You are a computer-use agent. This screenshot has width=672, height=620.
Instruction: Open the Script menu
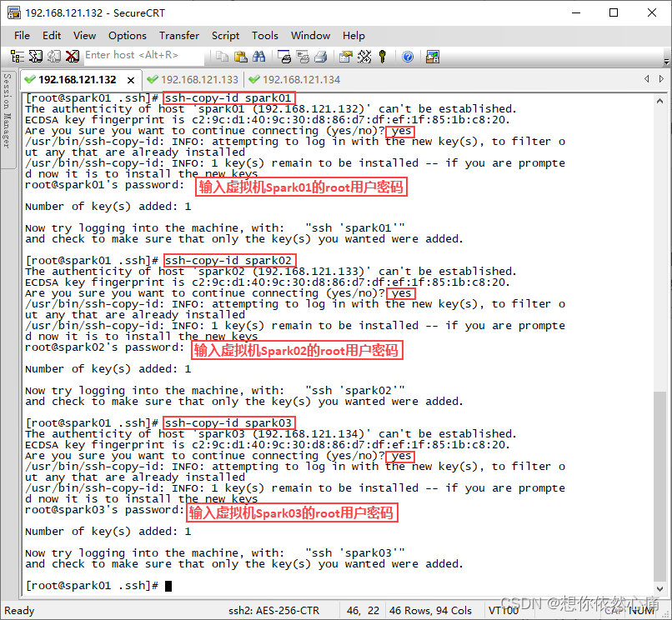point(225,35)
